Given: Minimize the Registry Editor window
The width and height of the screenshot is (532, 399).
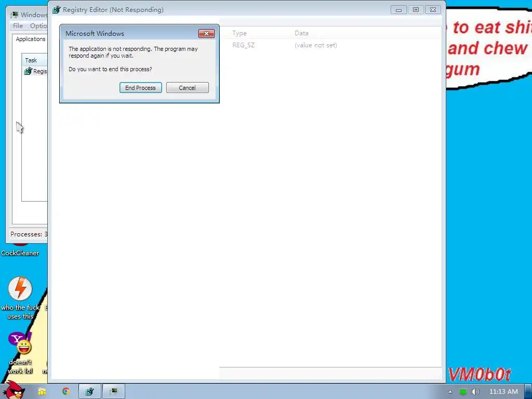Looking at the screenshot, I should (398, 10).
